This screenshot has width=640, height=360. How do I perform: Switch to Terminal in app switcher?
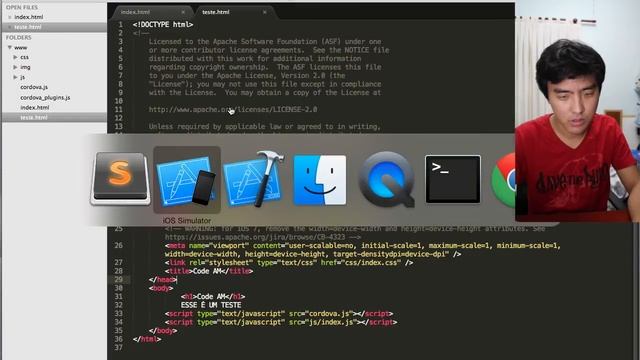click(453, 179)
